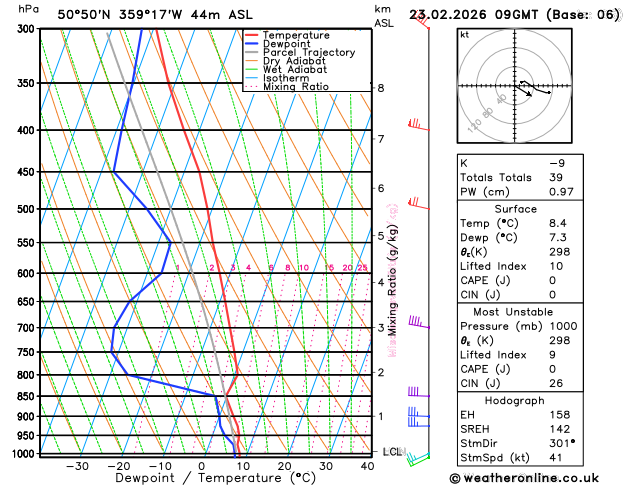Click the mixing ratio 10 line label
Viewport: 629px width, 486px height.
coord(304,267)
